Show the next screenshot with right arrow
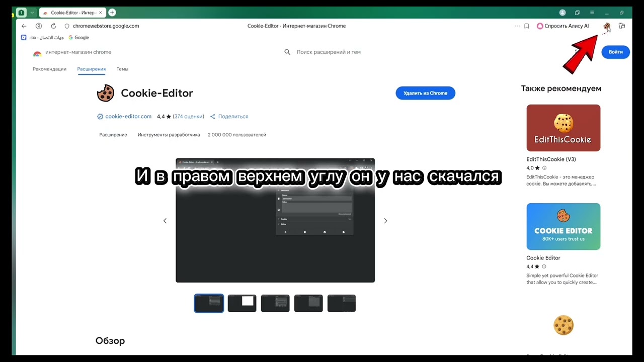644x362 pixels. (x=385, y=221)
